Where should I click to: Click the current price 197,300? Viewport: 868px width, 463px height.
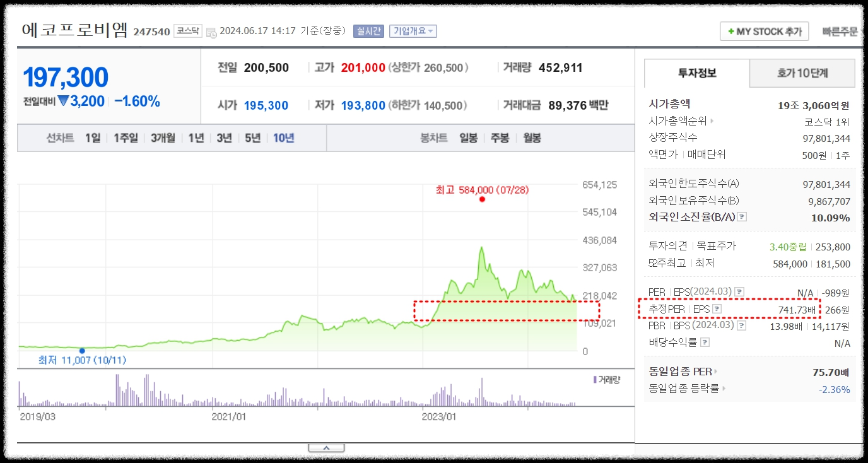coord(66,77)
